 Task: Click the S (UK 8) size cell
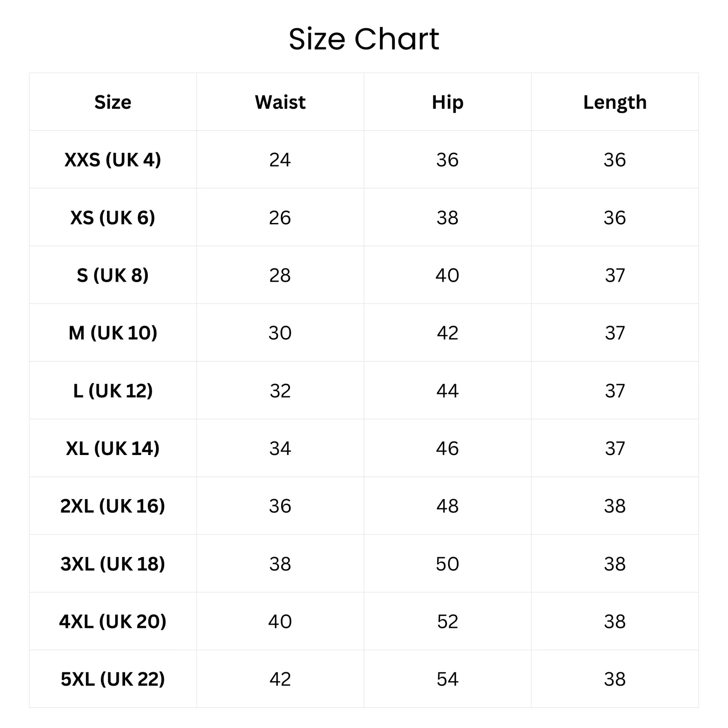[113, 275]
